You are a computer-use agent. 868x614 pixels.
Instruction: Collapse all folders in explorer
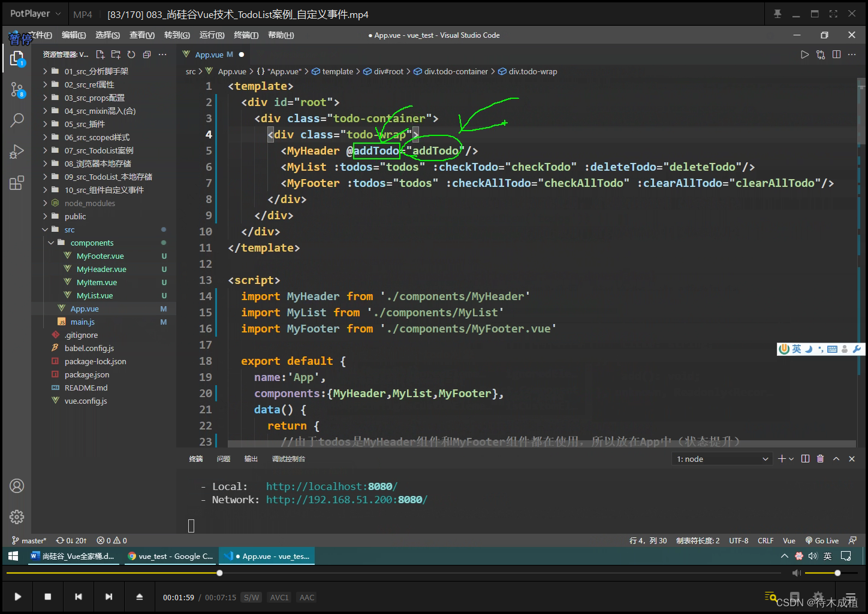(x=147, y=55)
